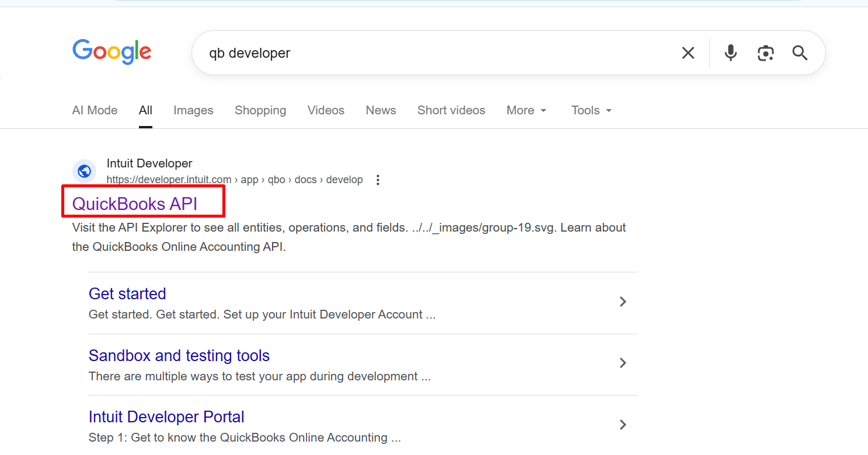868x455 pixels.
Task: Select the Videos tab
Action: [326, 110]
